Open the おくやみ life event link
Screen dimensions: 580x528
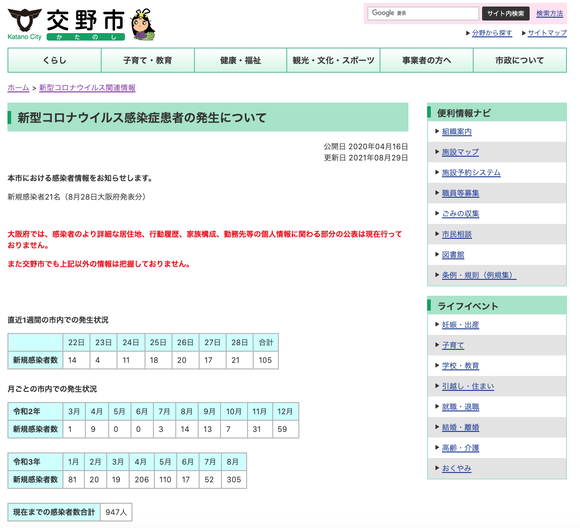pos(456,468)
